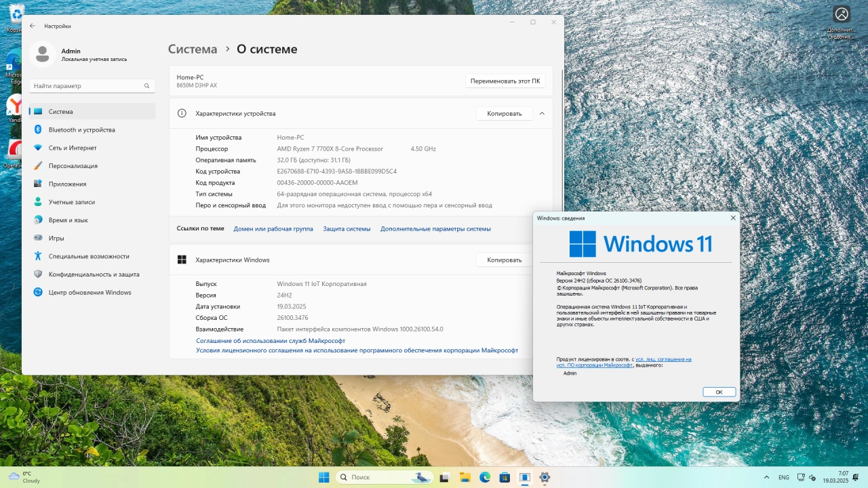The width and height of the screenshot is (868, 488).
Task: Open Игры settings
Action: pos(92,238)
